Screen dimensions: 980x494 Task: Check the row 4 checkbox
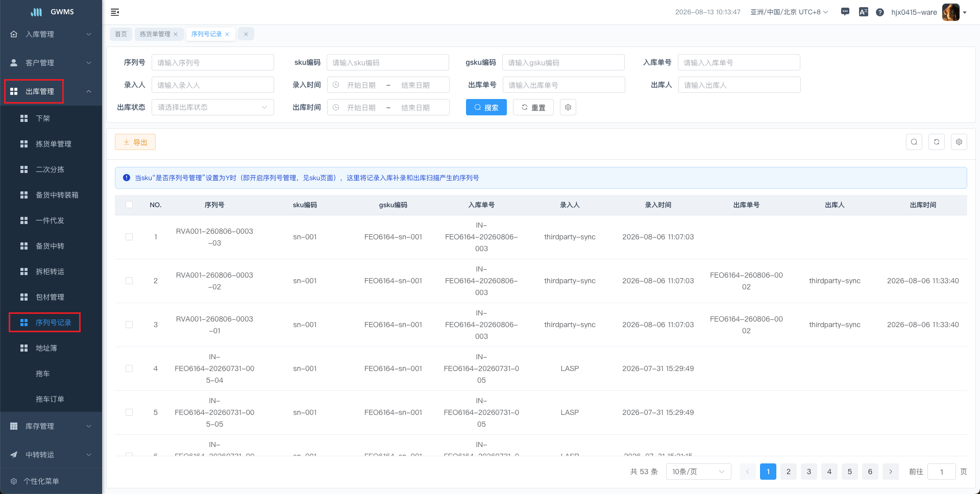click(x=129, y=368)
